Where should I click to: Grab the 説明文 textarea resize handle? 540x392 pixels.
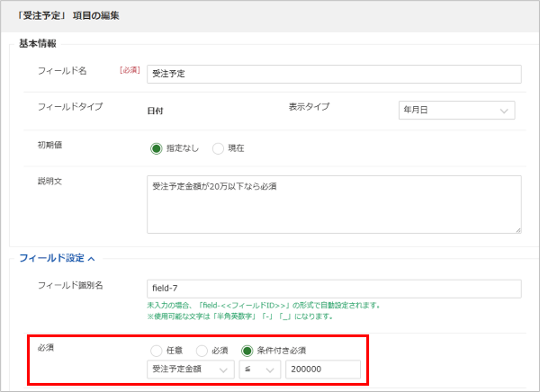tap(517, 230)
